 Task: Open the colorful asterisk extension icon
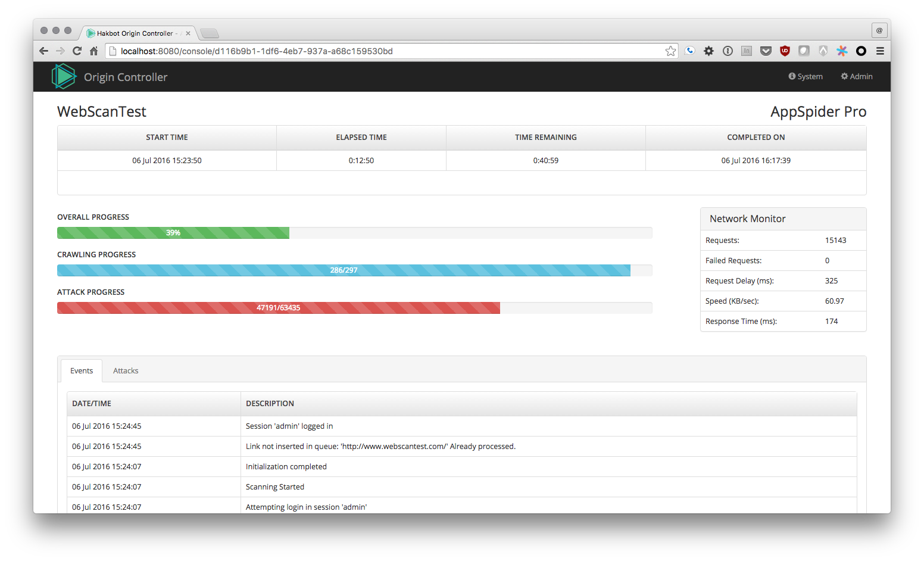click(x=842, y=51)
